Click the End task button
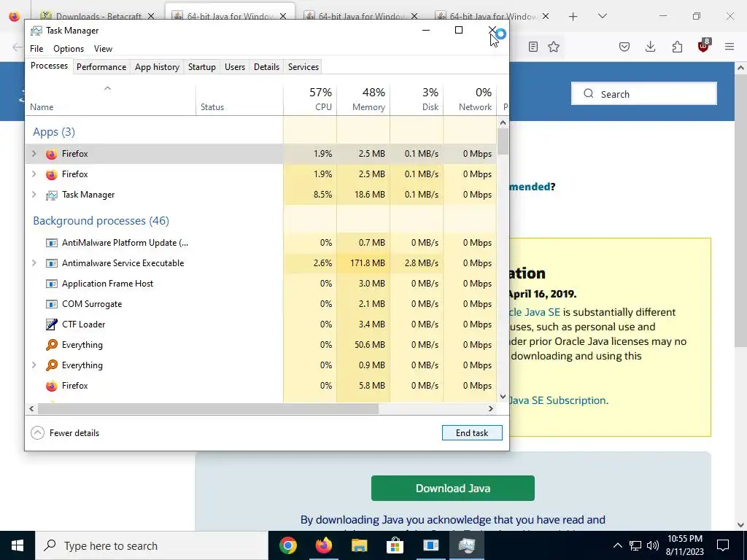The image size is (747, 560). tap(472, 433)
